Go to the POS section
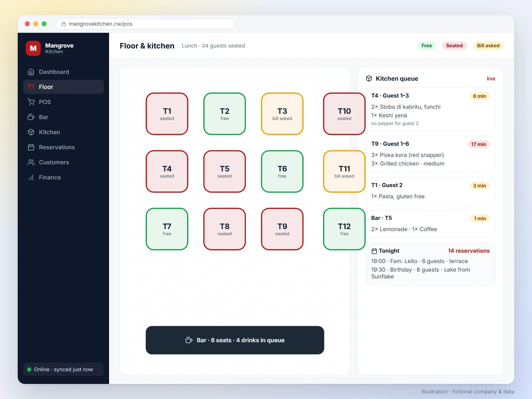 63,102
